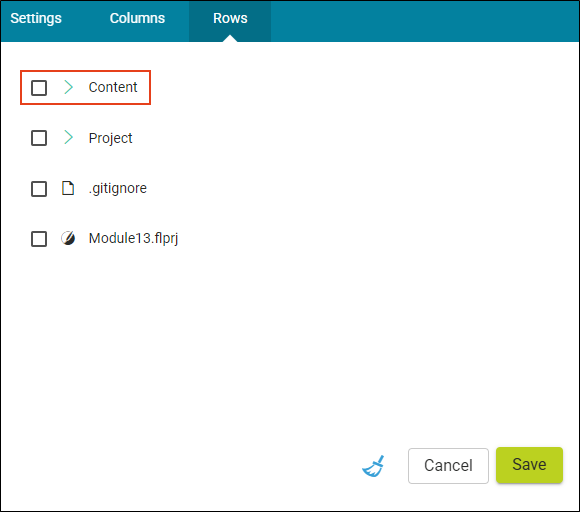
Task: Select the .gitignore file name
Action: (118, 189)
